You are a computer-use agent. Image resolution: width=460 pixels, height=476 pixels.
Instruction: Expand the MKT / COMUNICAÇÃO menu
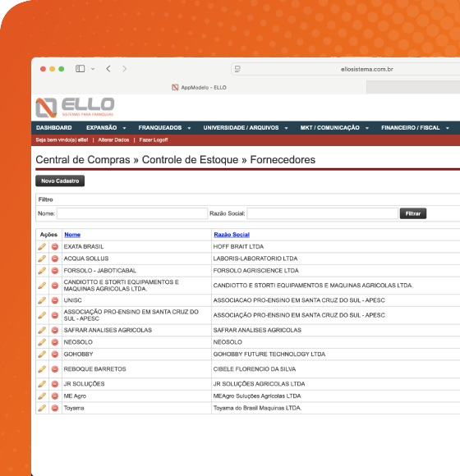[334, 128]
